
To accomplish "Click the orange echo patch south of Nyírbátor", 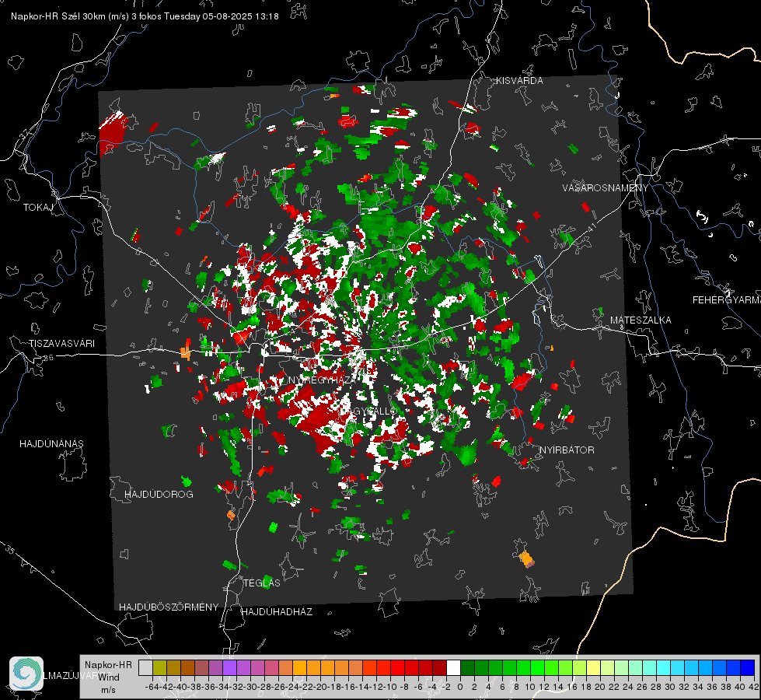I will (526, 558).
